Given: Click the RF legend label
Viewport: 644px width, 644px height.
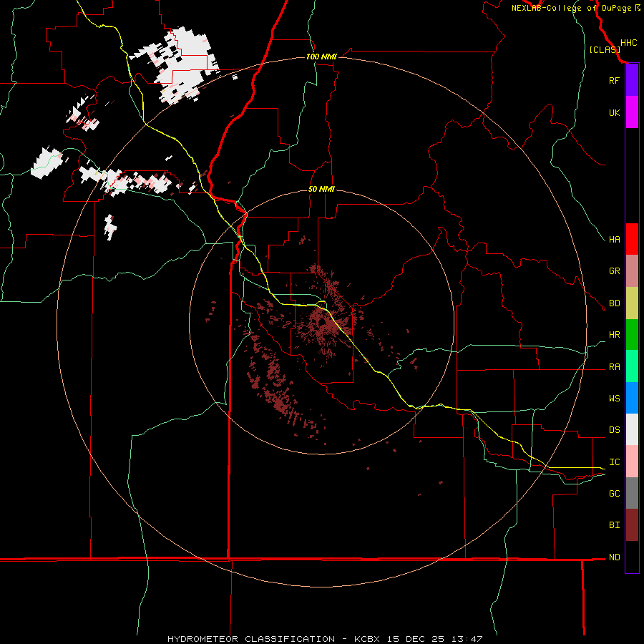Looking at the screenshot, I should (x=614, y=80).
